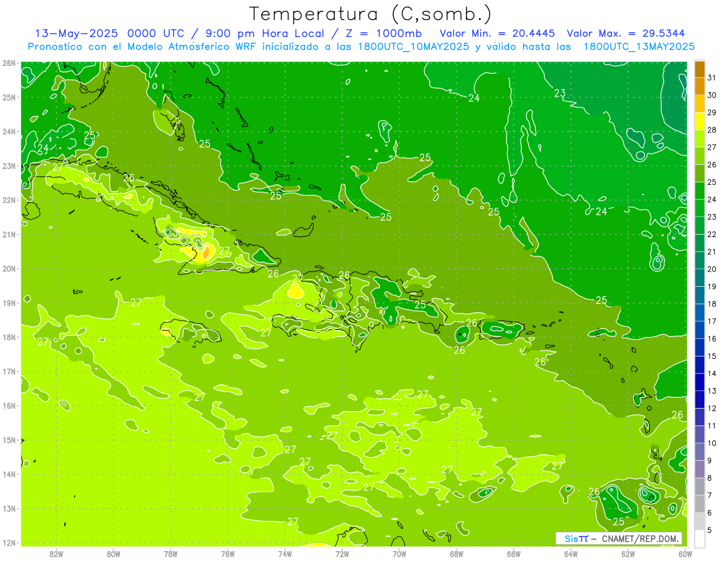728x562 pixels.
Task: Select the "Valor Min. = 20.4445" readout
Action: pyautogui.click(x=497, y=33)
